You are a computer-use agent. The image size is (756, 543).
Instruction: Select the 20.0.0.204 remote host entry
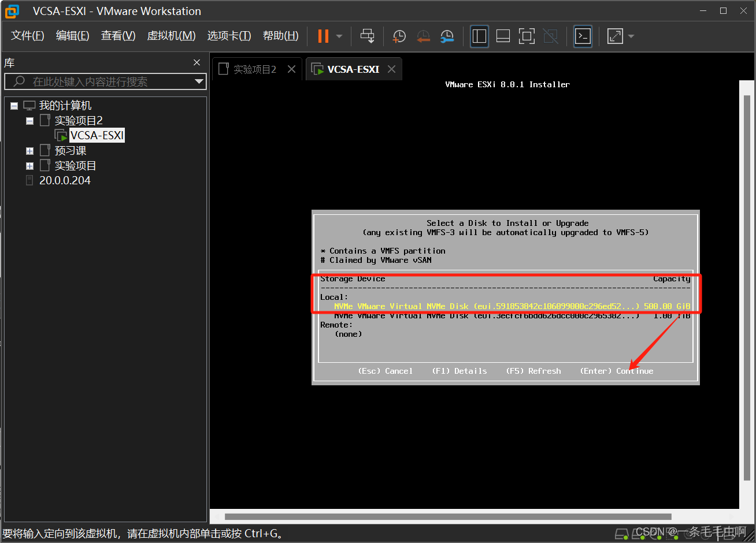[65, 180]
